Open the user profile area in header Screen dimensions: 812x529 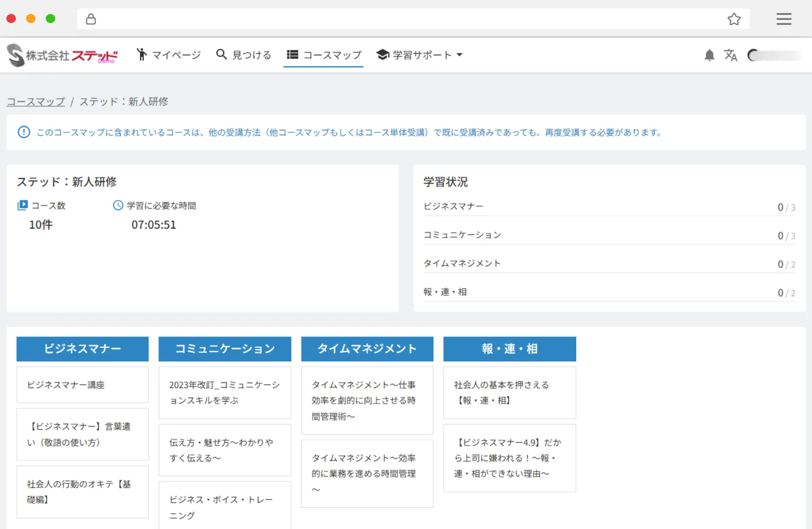[774, 55]
